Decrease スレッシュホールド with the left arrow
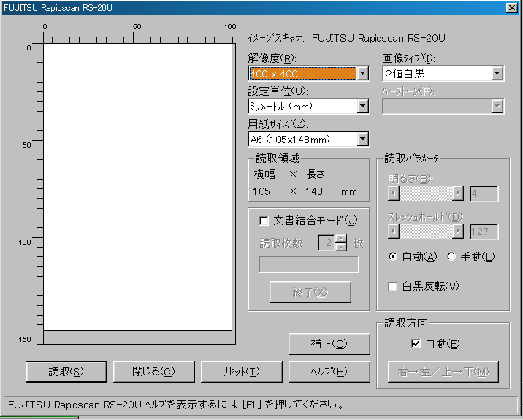 click(x=394, y=232)
